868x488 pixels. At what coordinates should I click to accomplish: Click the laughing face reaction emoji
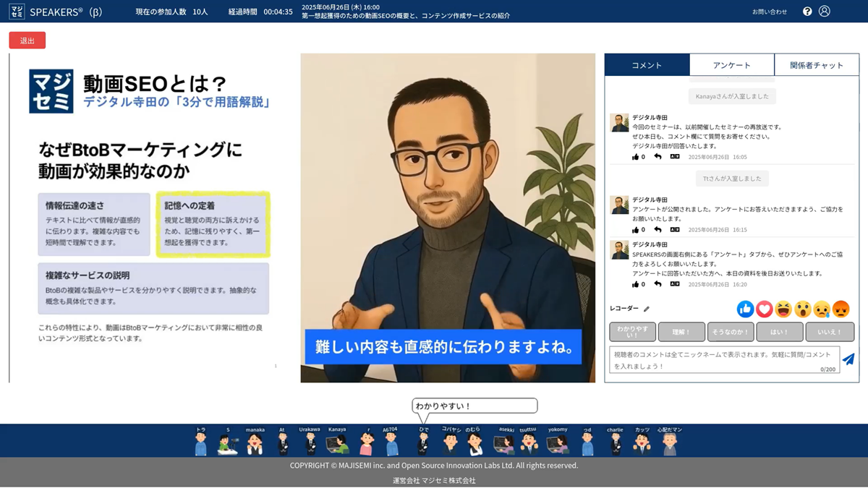(x=783, y=309)
